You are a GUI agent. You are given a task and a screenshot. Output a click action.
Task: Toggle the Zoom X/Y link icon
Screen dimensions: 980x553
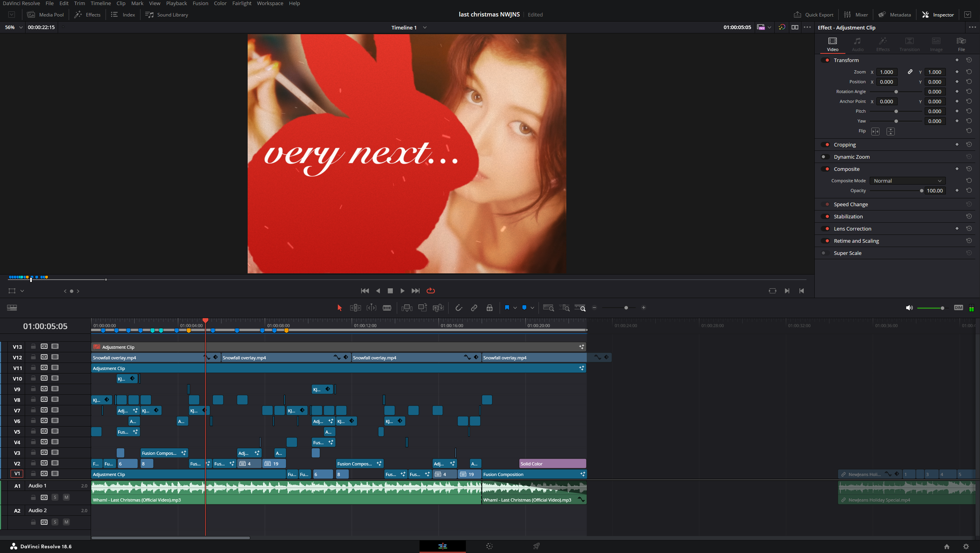click(910, 72)
